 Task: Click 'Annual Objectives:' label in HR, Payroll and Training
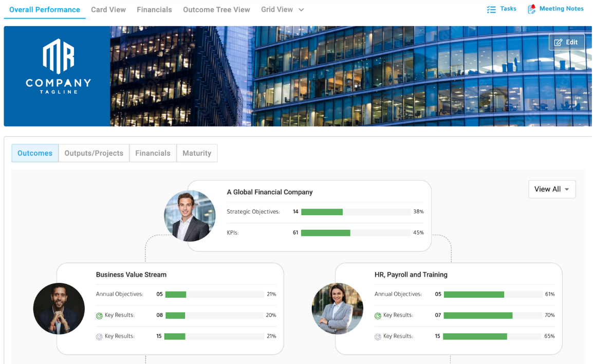click(x=398, y=294)
